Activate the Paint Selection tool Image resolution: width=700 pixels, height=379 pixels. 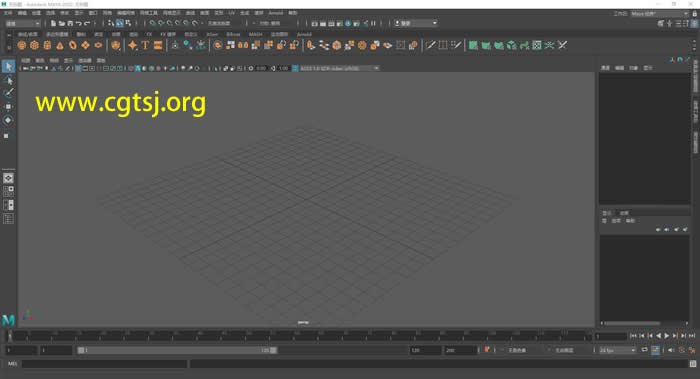[8, 93]
